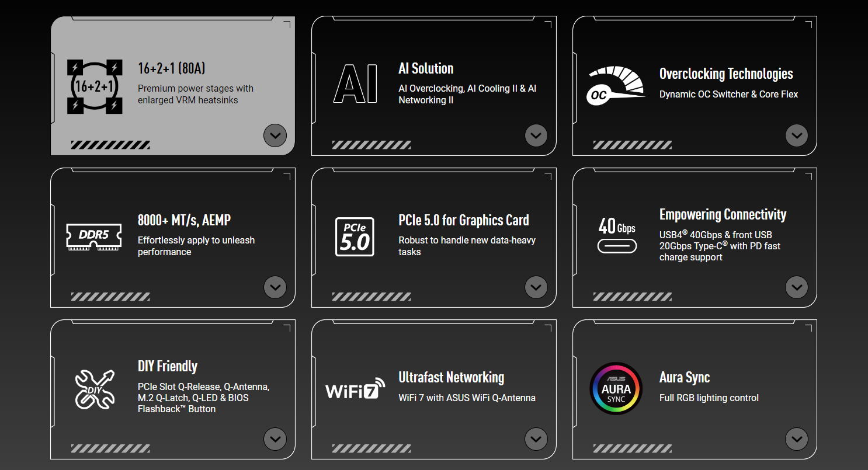Click the DDR5 memory module icon
868x470 pixels.
(x=94, y=236)
